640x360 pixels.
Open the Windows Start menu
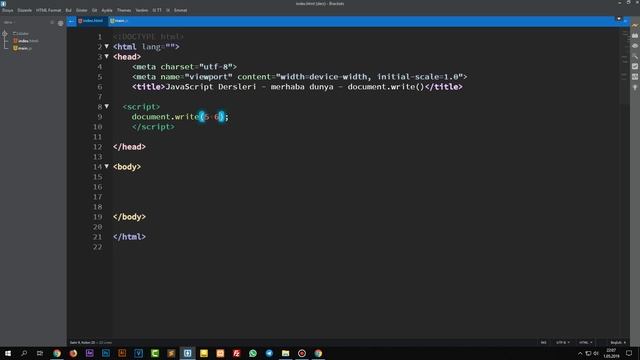pos(8,353)
